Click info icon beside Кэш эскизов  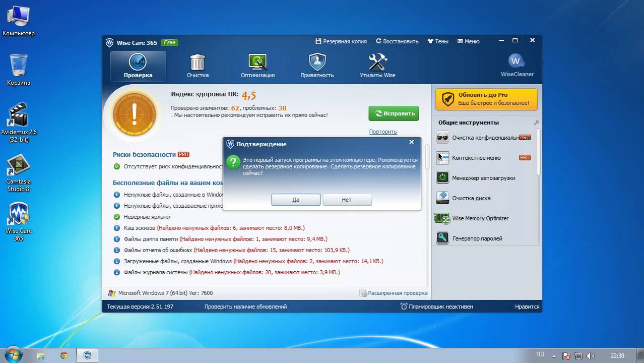tap(117, 228)
